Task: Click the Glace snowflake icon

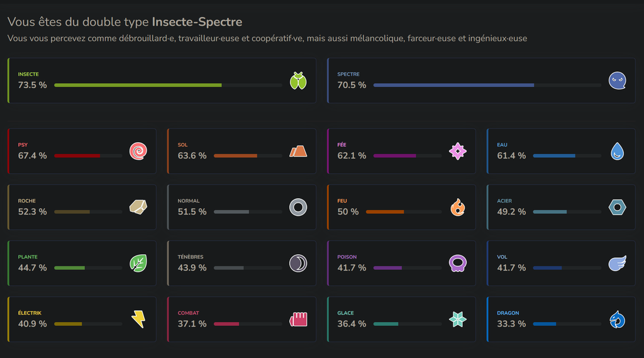Action: (458, 320)
